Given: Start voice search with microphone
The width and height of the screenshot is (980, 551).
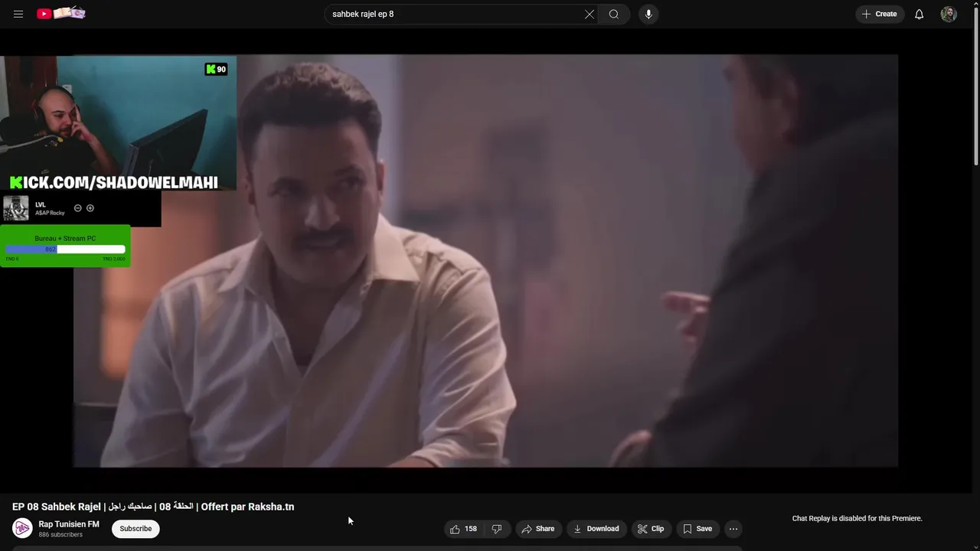Looking at the screenshot, I should pyautogui.click(x=648, y=14).
